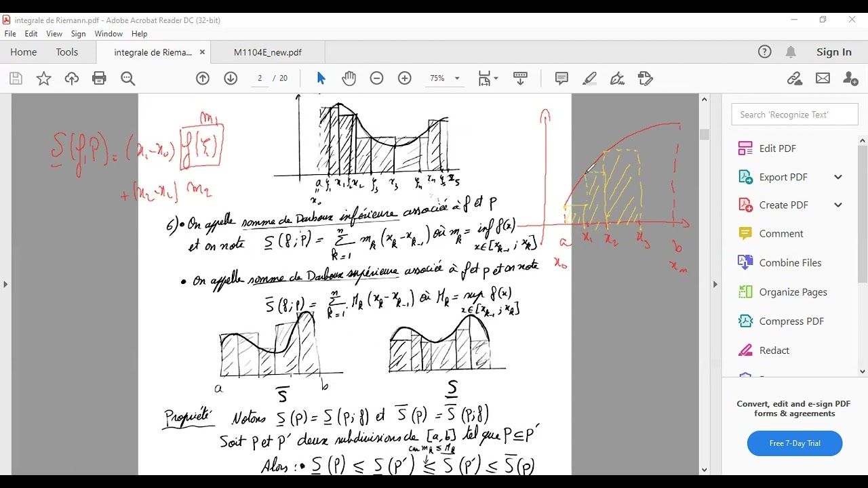Click the Save file icon

(16, 79)
